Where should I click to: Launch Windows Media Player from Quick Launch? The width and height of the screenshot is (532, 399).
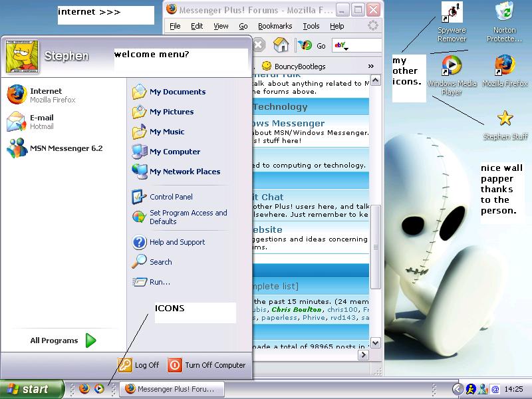[99, 389]
